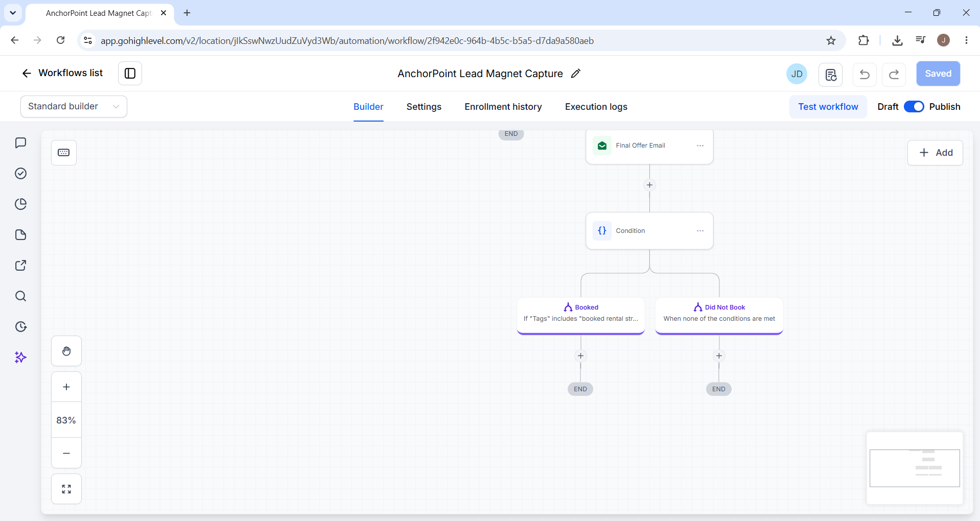Undo the last workflow change
The width and height of the screenshot is (980, 521).
[865, 75]
